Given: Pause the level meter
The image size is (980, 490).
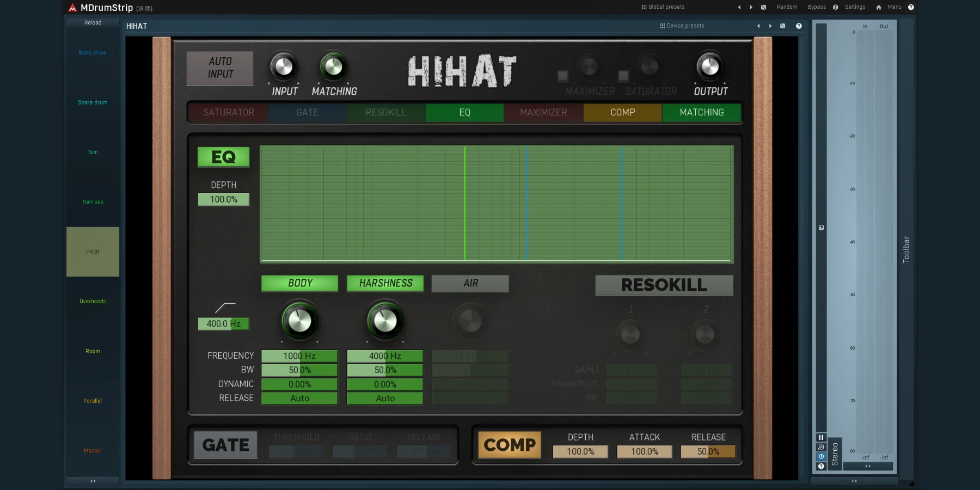Looking at the screenshot, I should click(821, 437).
